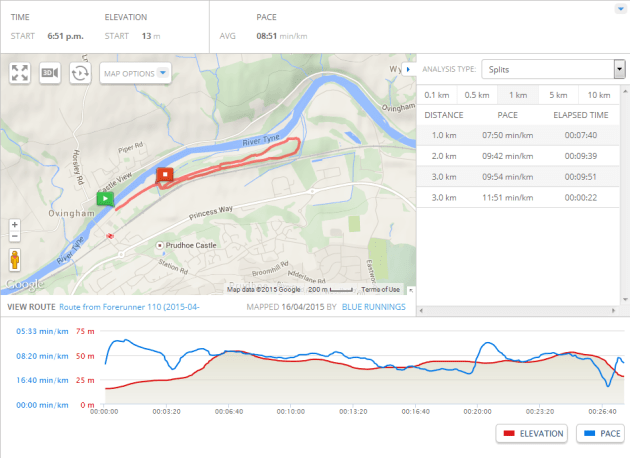The width and height of the screenshot is (630, 458).
Task: Expand the top-right corner dropdown arrow
Action: (621, 9)
